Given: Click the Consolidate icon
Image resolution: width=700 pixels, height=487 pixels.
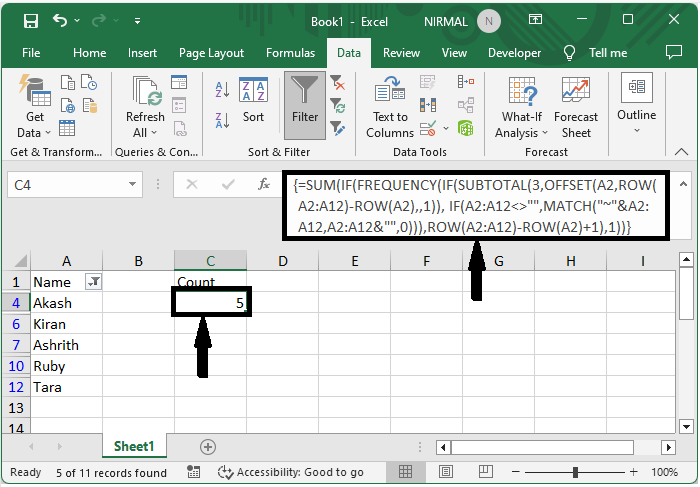Looking at the screenshot, I should (x=466, y=82).
